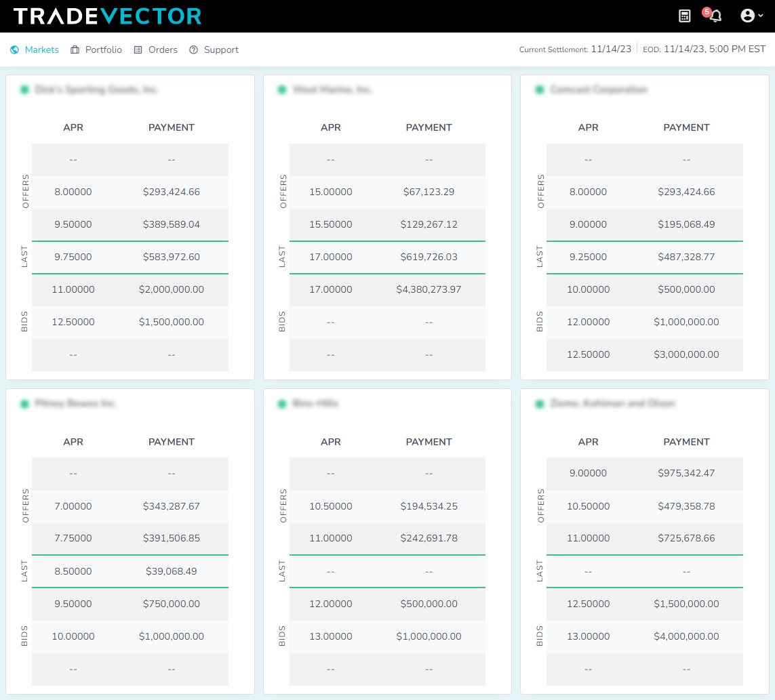This screenshot has width=775, height=700.
Task: Click green status dot on card with $619,726.03 last
Action: [282, 90]
